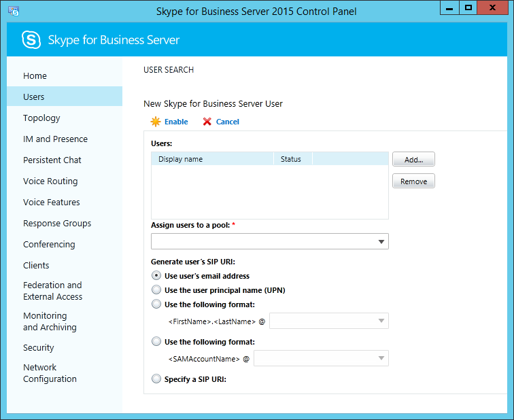Click the Enable link
This screenshot has width=514, height=420.
tap(176, 122)
